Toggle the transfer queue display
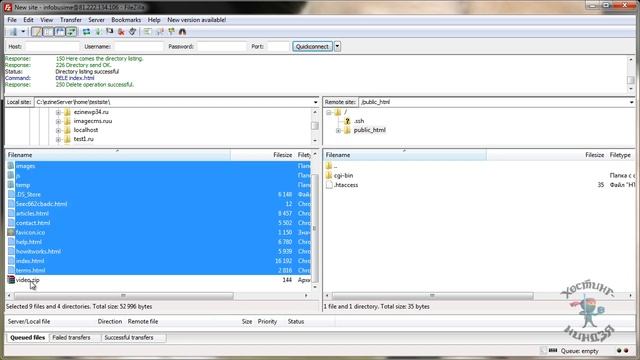This screenshot has height=360, width=640. tap(71, 31)
